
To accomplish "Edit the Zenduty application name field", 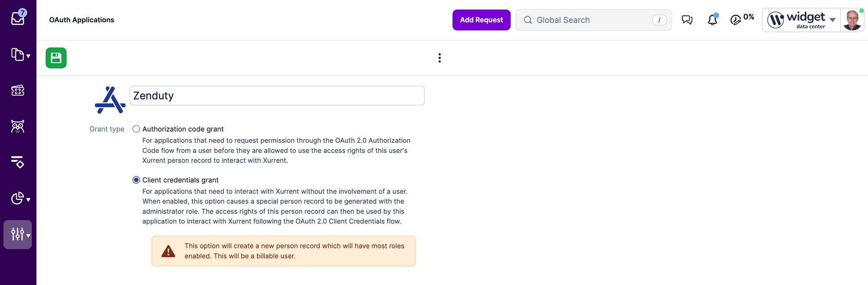I will coord(277,96).
